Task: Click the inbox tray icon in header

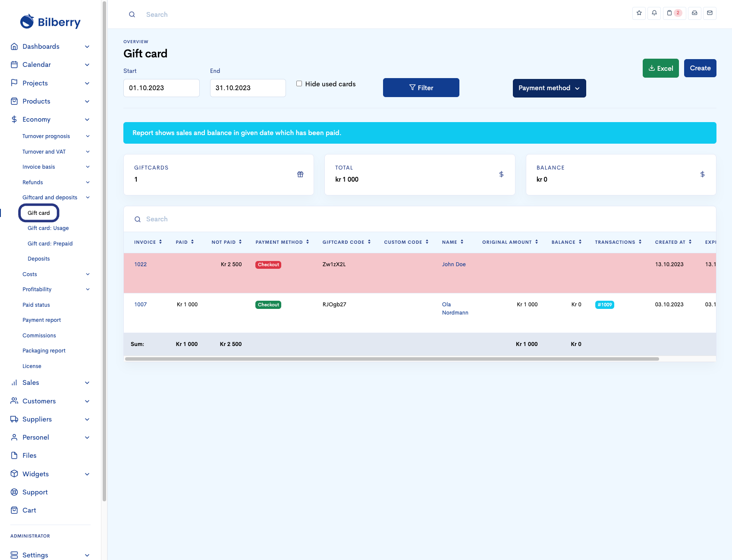Action: [x=694, y=13]
